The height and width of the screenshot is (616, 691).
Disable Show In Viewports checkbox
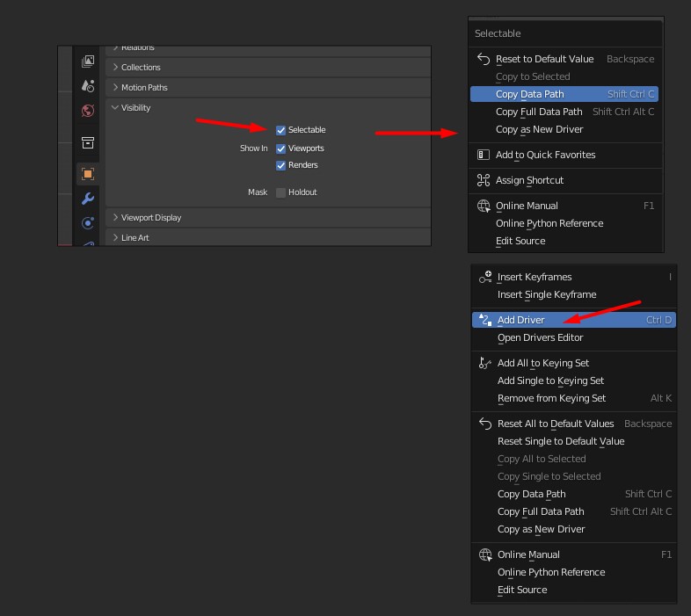tap(280, 149)
